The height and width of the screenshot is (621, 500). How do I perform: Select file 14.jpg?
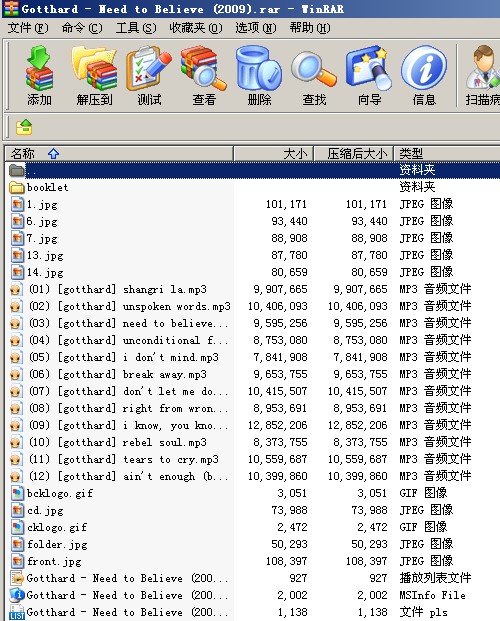click(45, 272)
